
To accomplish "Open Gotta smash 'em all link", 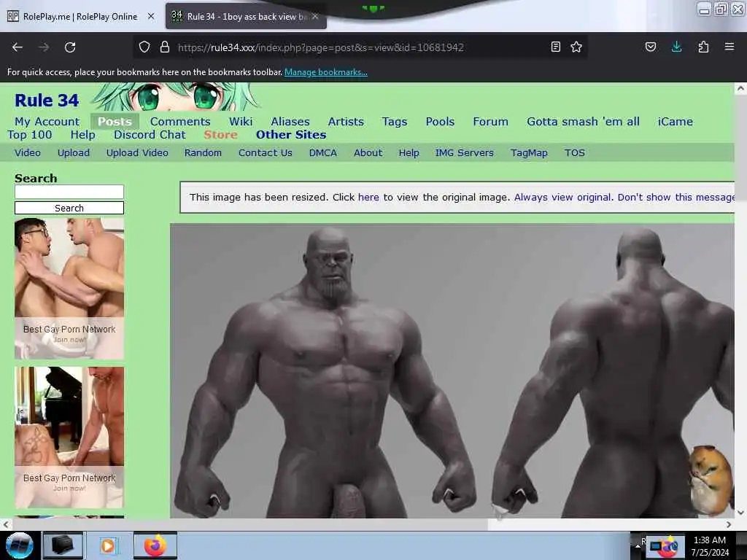I will [583, 122].
